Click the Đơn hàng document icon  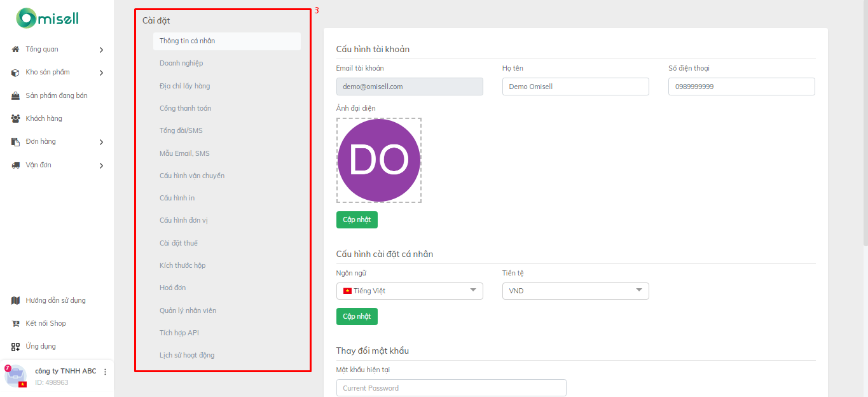point(15,142)
